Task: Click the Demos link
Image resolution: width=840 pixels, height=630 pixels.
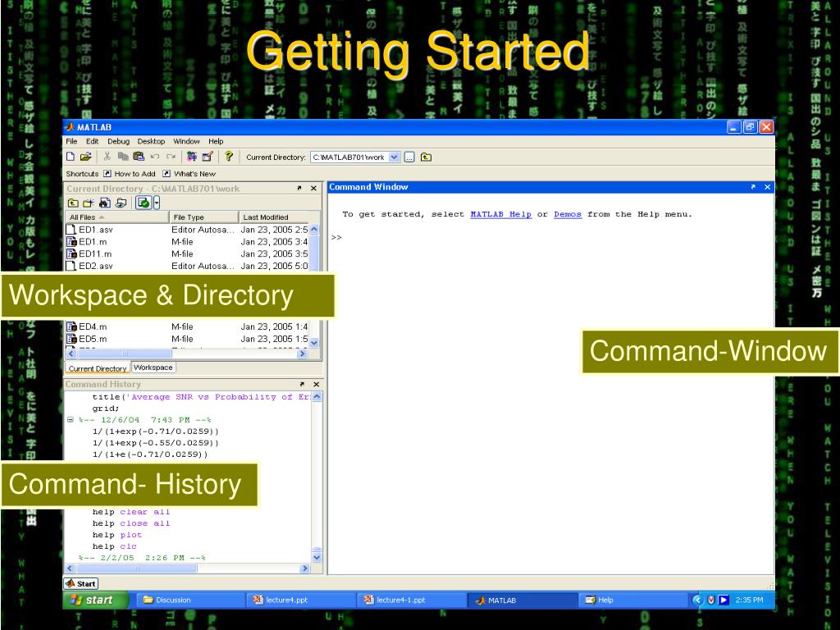Action: [x=568, y=214]
